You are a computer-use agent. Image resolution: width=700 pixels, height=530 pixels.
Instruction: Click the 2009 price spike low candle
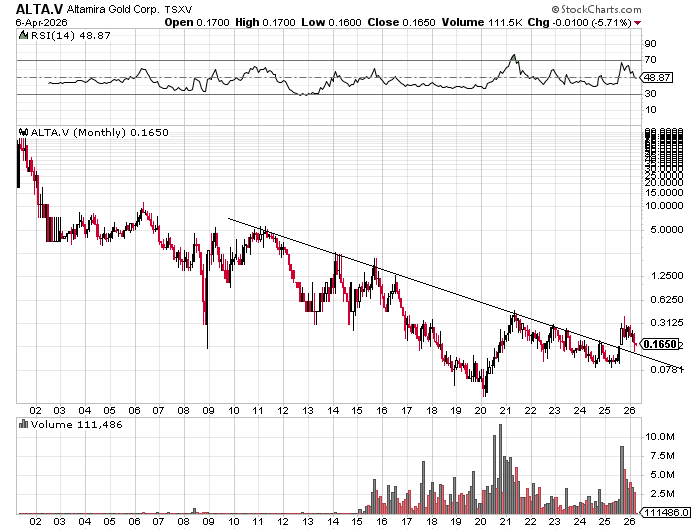coord(208,300)
